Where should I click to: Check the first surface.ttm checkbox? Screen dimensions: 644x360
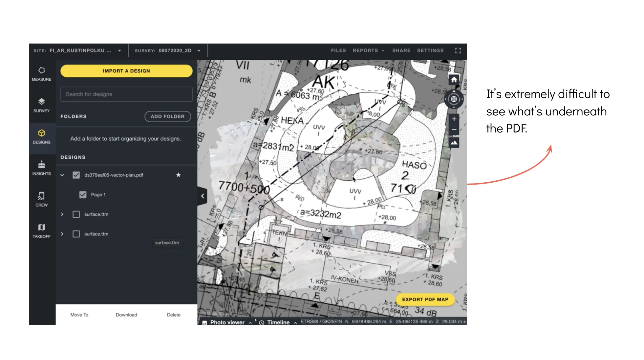(76, 214)
